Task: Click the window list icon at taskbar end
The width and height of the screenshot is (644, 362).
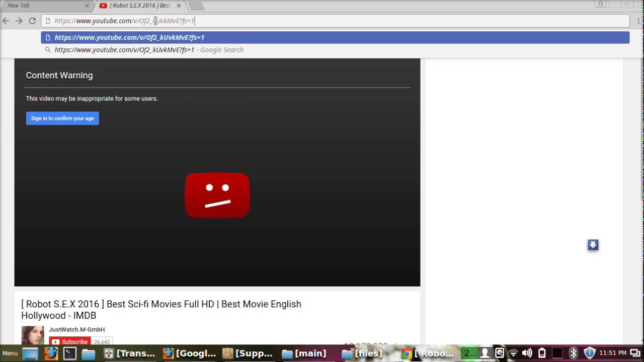Action: (x=635, y=353)
